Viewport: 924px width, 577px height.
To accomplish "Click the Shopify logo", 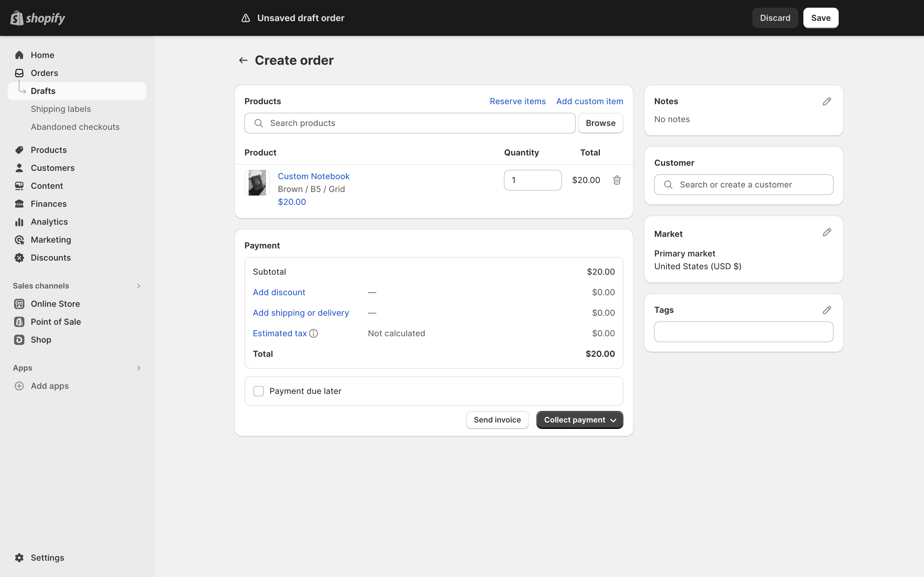I will pyautogui.click(x=38, y=18).
